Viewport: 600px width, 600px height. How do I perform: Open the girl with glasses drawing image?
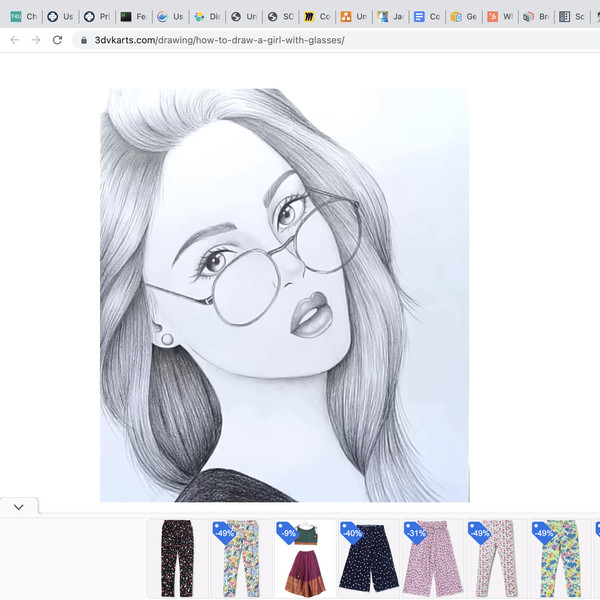point(284,295)
